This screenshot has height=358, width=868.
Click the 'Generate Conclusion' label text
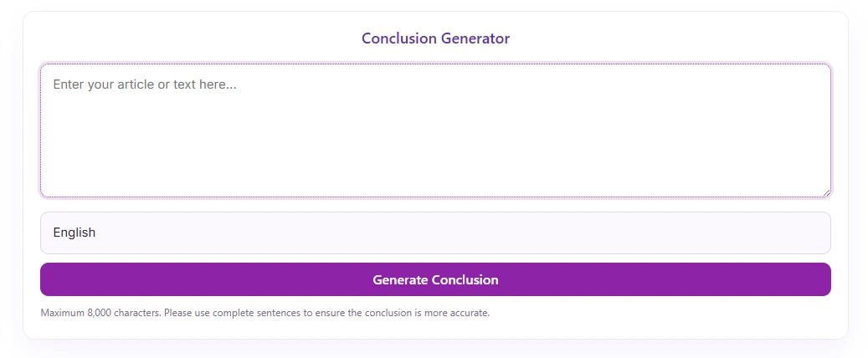435,279
